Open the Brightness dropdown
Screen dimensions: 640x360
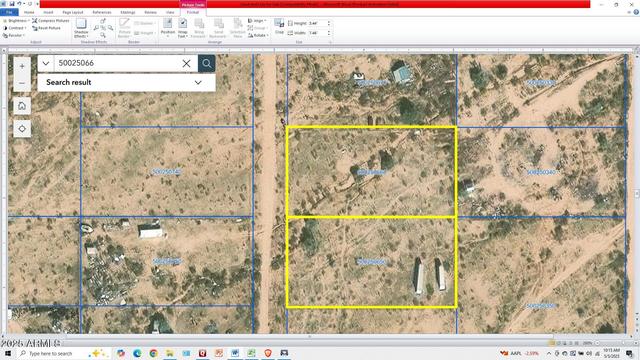(16, 20)
